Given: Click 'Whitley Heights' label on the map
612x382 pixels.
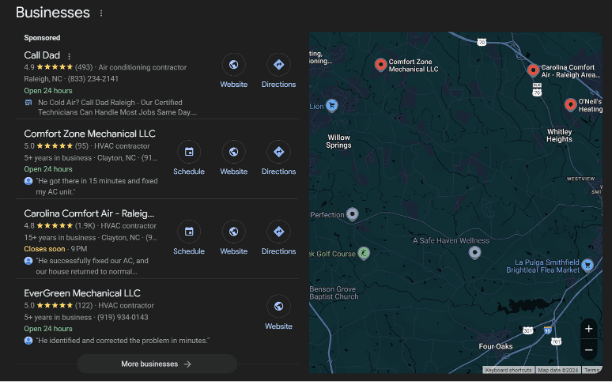Looking at the screenshot, I should click(559, 135).
